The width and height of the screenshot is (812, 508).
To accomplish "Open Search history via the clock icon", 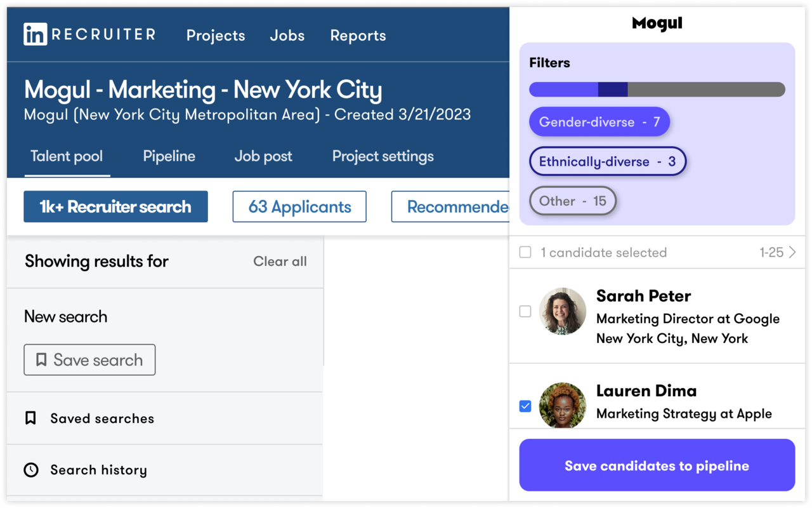I will click(x=30, y=470).
